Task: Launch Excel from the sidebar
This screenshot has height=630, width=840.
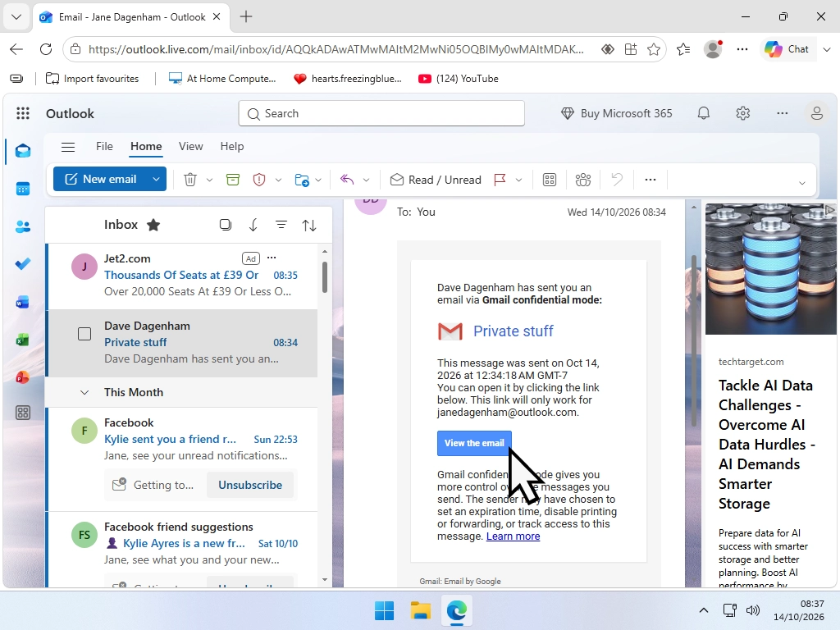Action: tap(22, 340)
